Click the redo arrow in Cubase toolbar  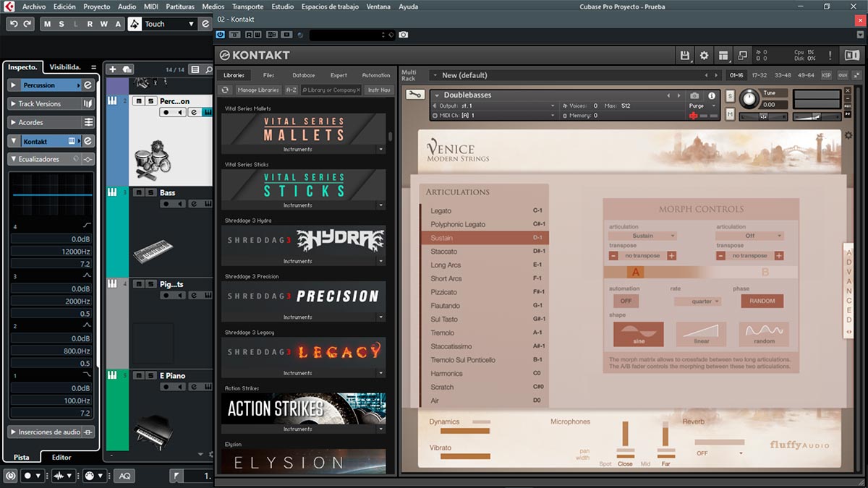click(x=27, y=24)
